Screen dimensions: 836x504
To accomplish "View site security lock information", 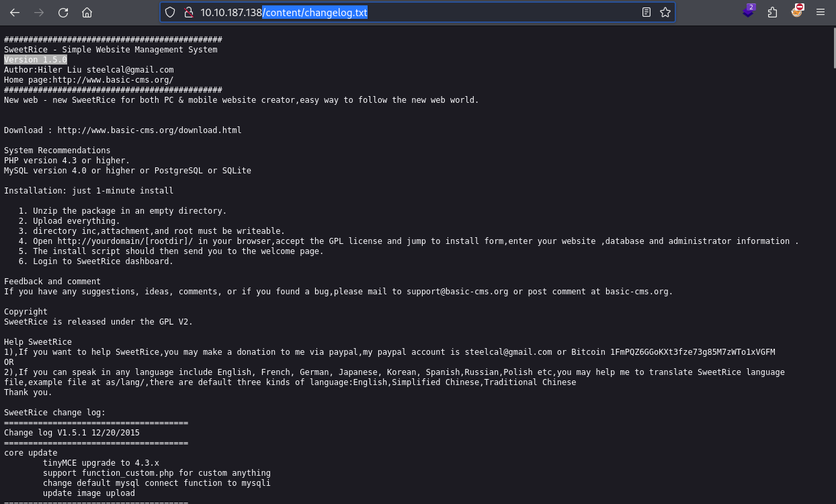I will tap(188, 12).
